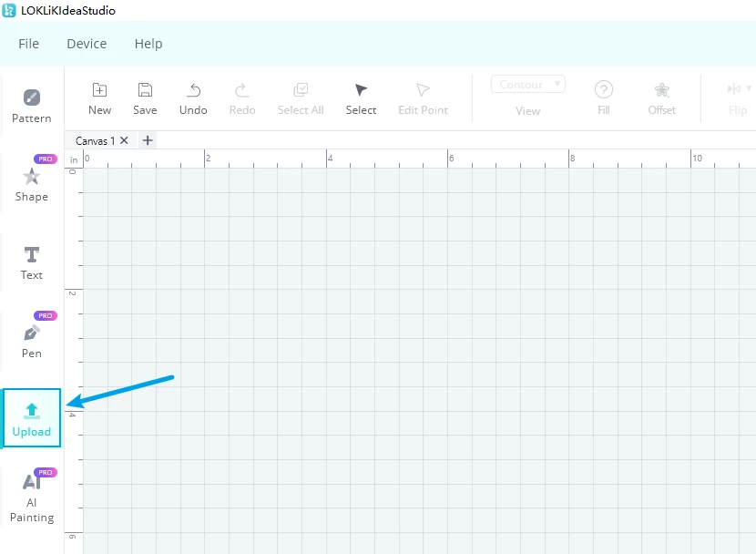Image resolution: width=756 pixels, height=554 pixels.
Task: Pick the Select arrow tool
Action: point(361,98)
